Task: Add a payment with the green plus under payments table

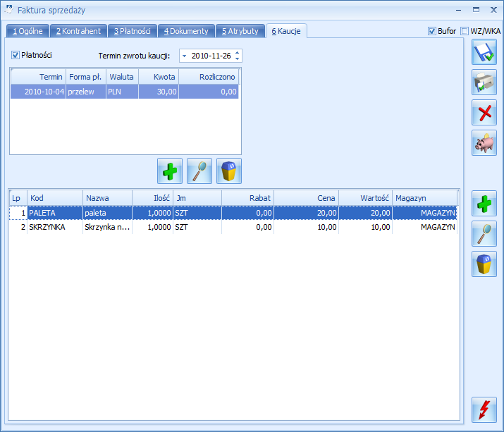Action: click(x=170, y=171)
